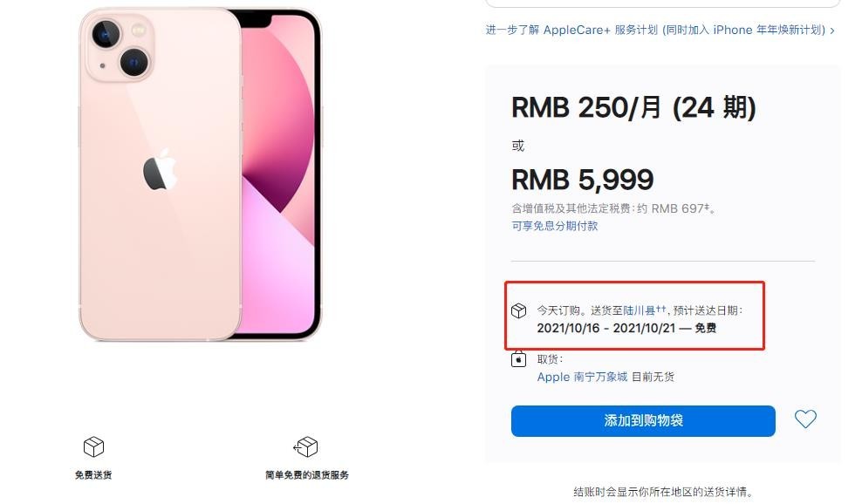Screen dimensions: 862x504
Task: Click the estimated delivery date 2021/10/16 text
Action: pos(568,328)
